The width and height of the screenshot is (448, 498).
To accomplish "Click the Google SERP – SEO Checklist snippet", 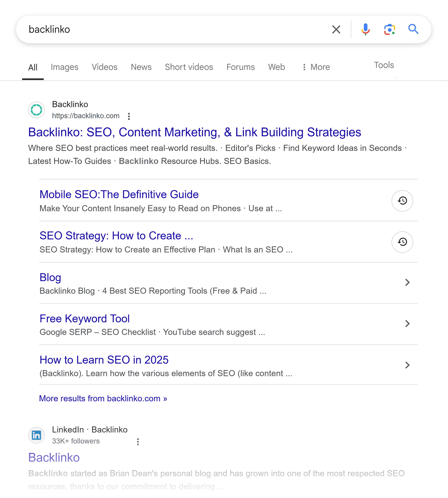I will [x=152, y=332].
